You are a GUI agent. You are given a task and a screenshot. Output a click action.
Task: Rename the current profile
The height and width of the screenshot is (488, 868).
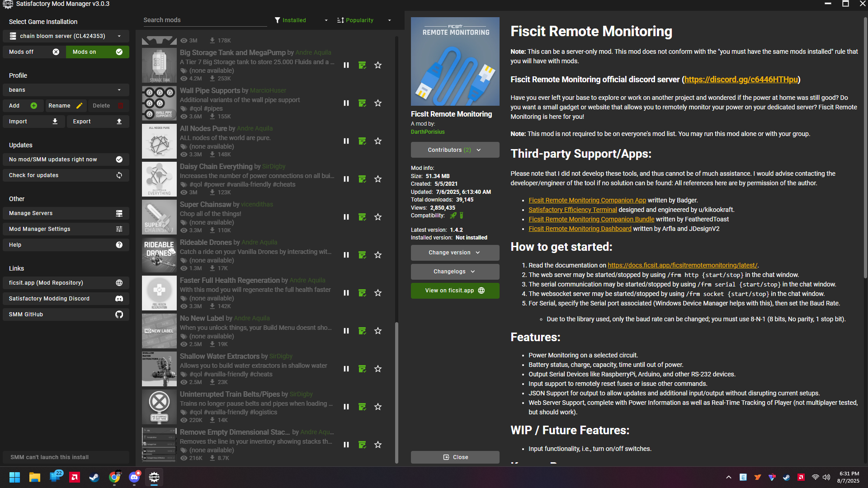point(66,106)
